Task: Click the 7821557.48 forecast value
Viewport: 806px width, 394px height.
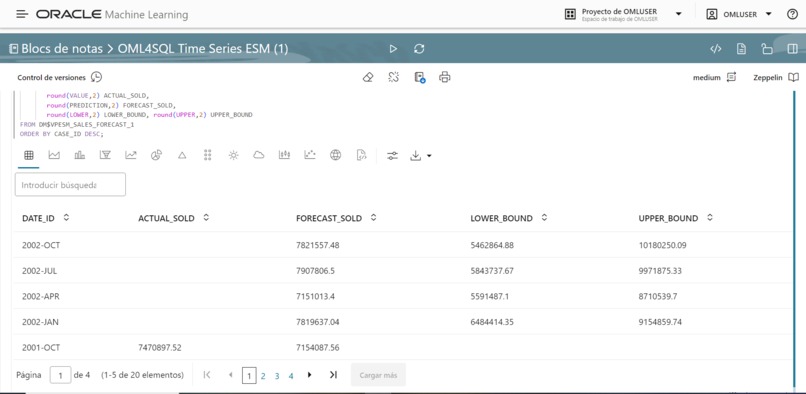Action: 318,245
